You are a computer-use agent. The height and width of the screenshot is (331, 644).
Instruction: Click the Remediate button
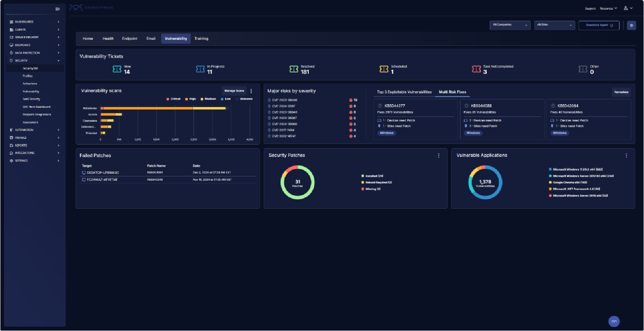[x=621, y=92]
